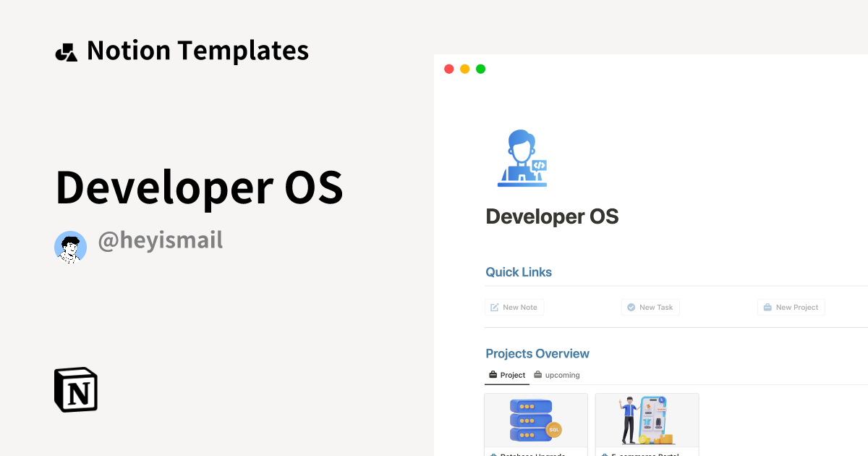Open the New Note button
Image resolution: width=868 pixels, height=456 pixels.
(514, 307)
